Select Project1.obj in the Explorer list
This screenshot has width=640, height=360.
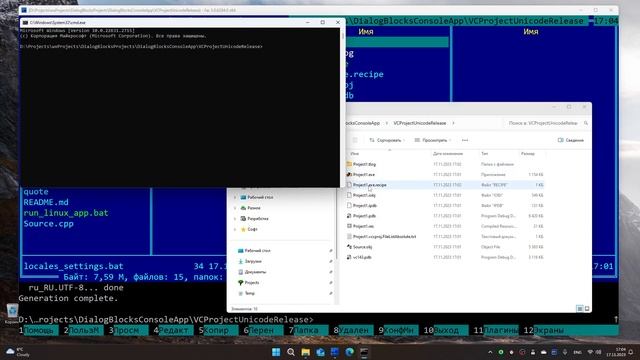point(364,196)
